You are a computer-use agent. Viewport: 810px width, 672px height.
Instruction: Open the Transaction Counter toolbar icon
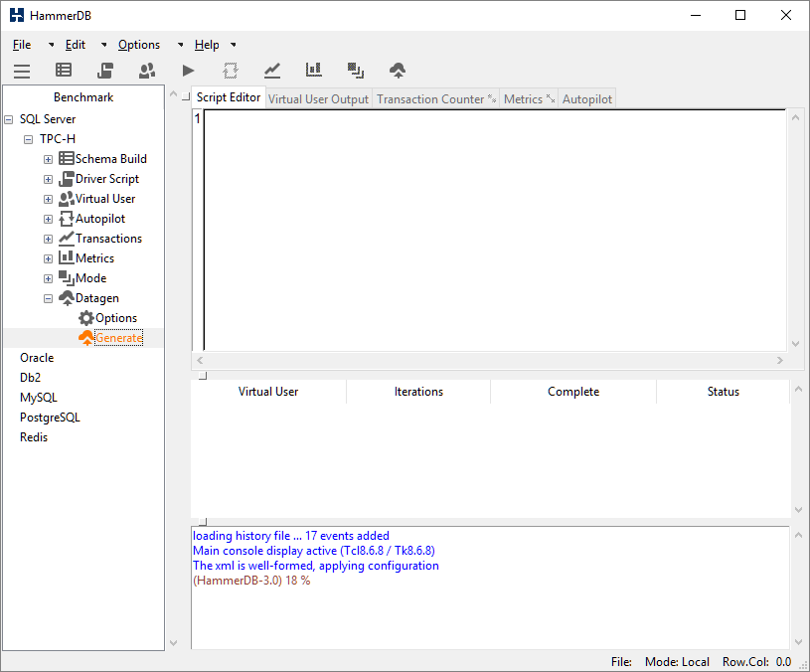point(272,71)
